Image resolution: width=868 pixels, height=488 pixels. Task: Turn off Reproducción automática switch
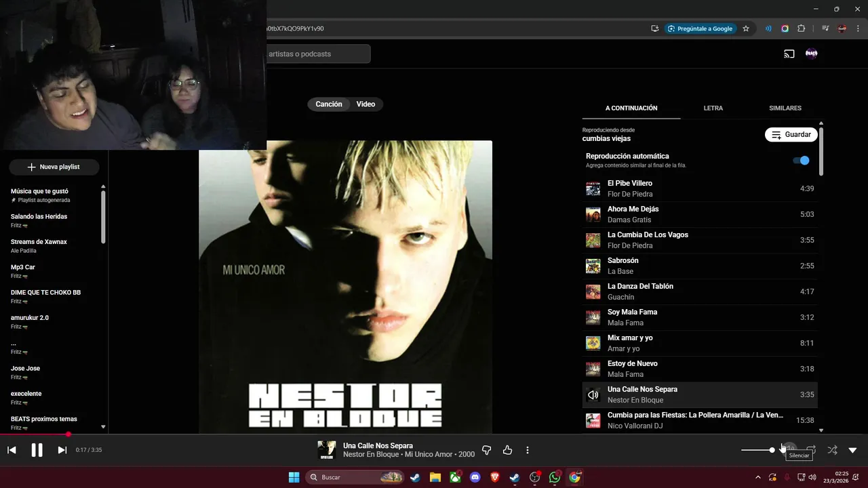point(801,161)
